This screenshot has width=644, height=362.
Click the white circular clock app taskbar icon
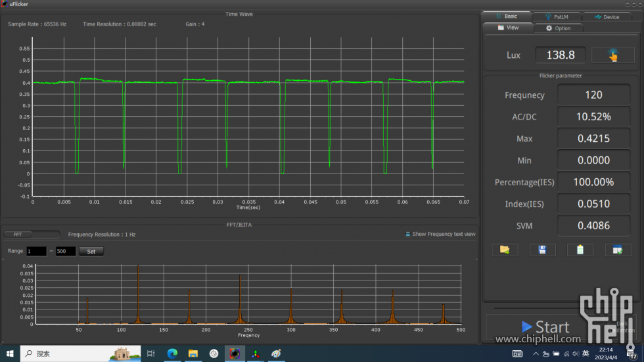coord(214,353)
